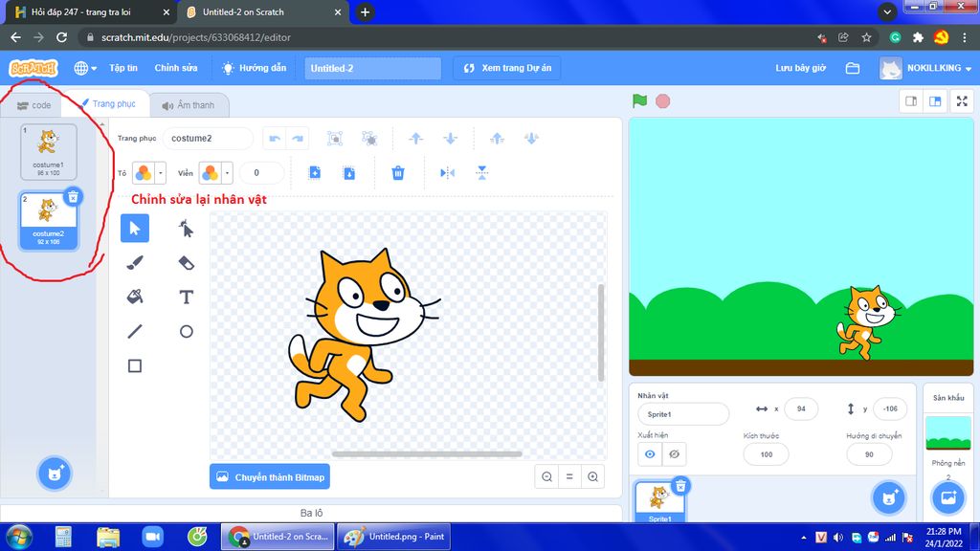Select the Fill bucket tool

tap(135, 297)
